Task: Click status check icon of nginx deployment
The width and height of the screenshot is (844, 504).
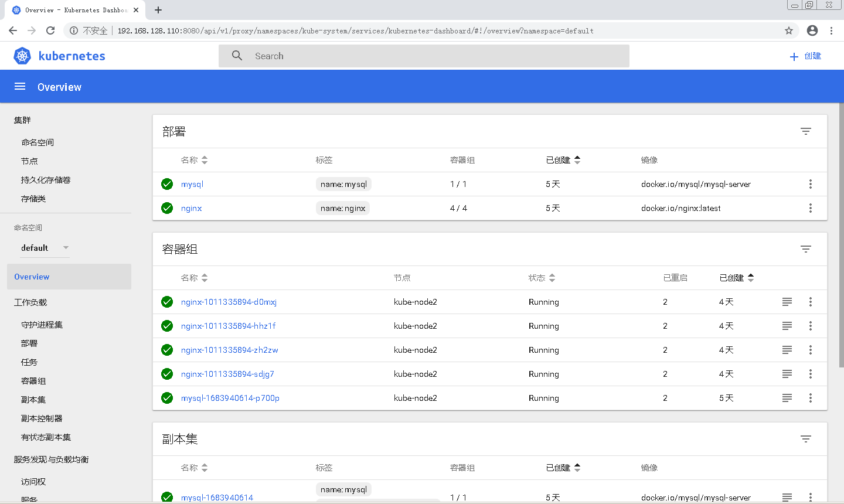Action: [167, 208]
